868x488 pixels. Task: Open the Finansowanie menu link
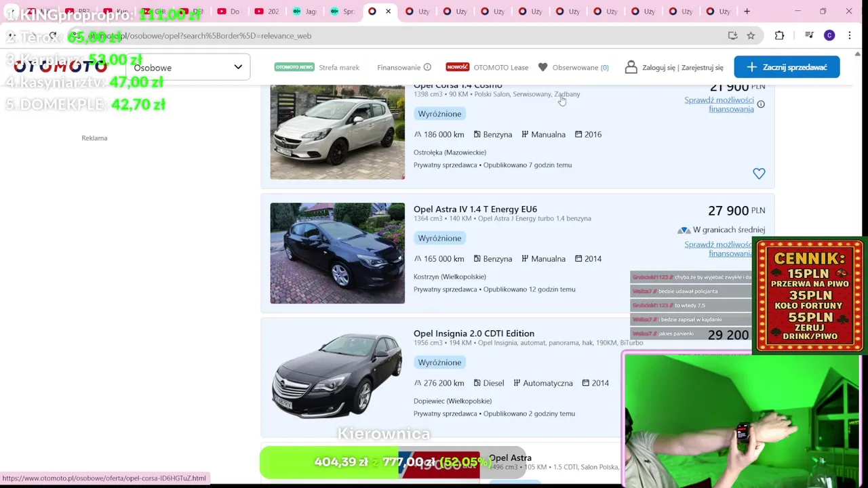[x=399, y=67]
